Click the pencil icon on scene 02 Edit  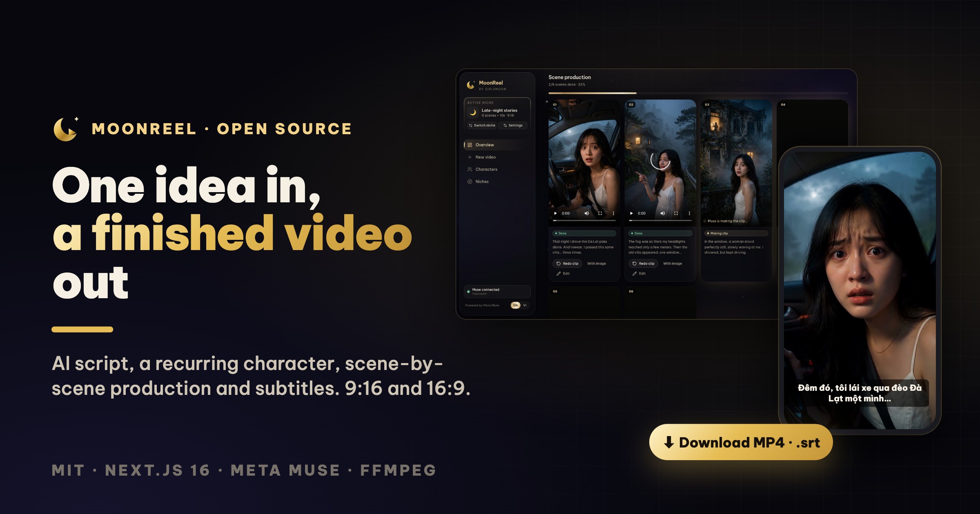point(635,274)
